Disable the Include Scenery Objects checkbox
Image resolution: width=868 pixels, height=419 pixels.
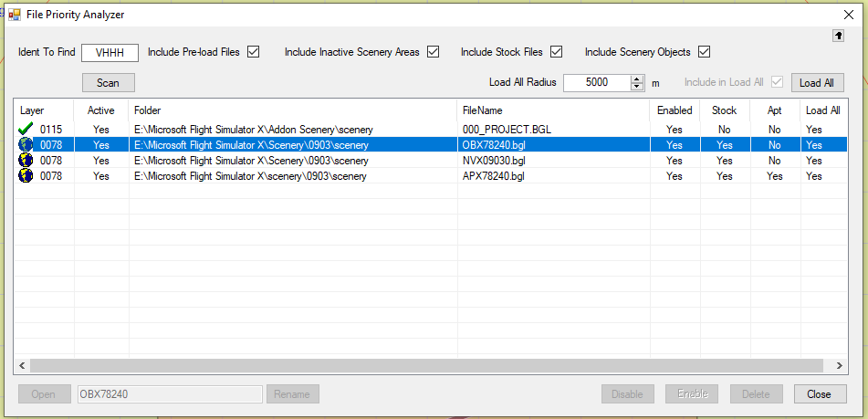[704, 52]
